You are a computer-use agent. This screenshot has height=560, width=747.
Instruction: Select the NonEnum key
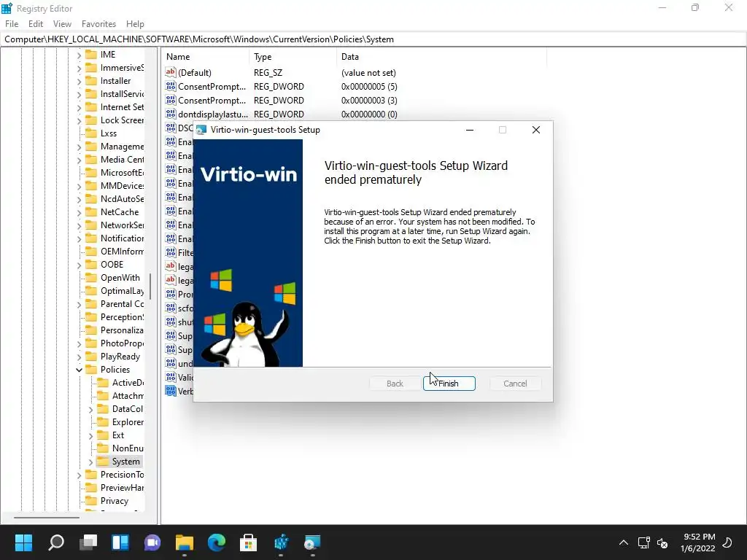[x=128, y=448]
